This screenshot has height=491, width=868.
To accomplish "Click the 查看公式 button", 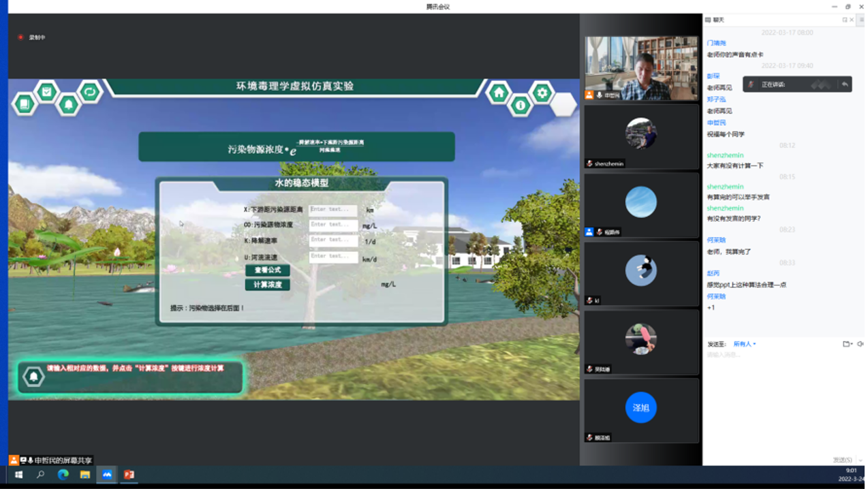I will point(267,270).
